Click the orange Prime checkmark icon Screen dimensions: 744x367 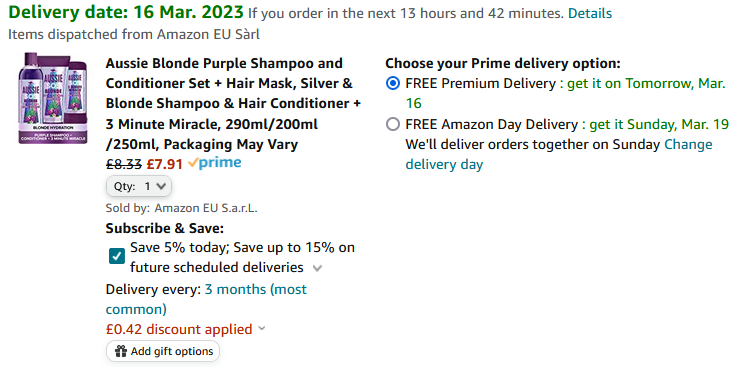pos(193,162)
